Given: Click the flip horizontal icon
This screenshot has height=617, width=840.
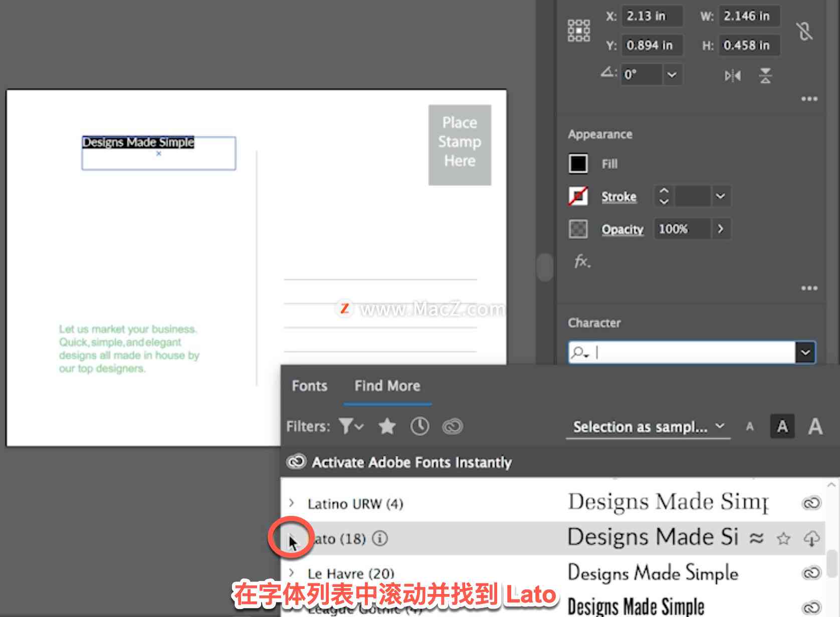Looking at the screenshot, I should pyautogui.click(x=732, y=76).
